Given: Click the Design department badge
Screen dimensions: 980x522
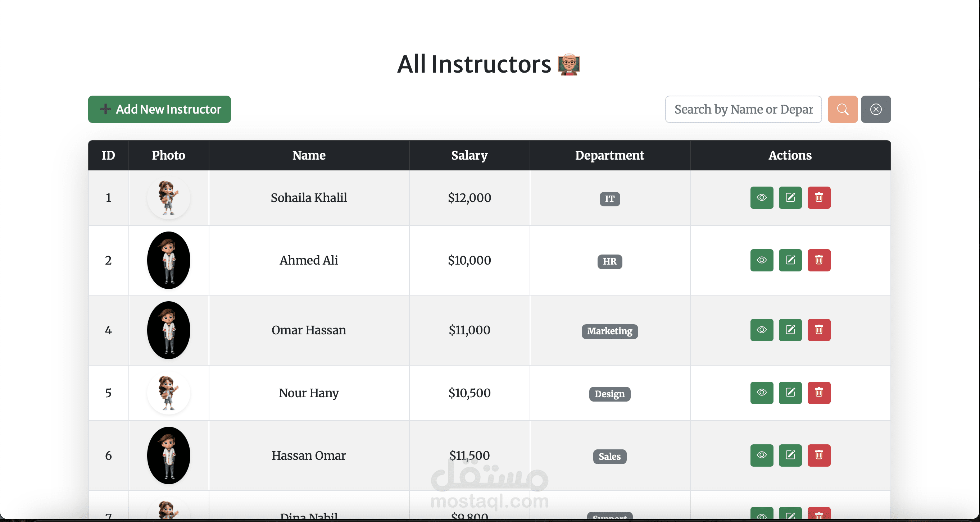Looking at the screenshot, I should pyautogui.click(x=609, y=394).
